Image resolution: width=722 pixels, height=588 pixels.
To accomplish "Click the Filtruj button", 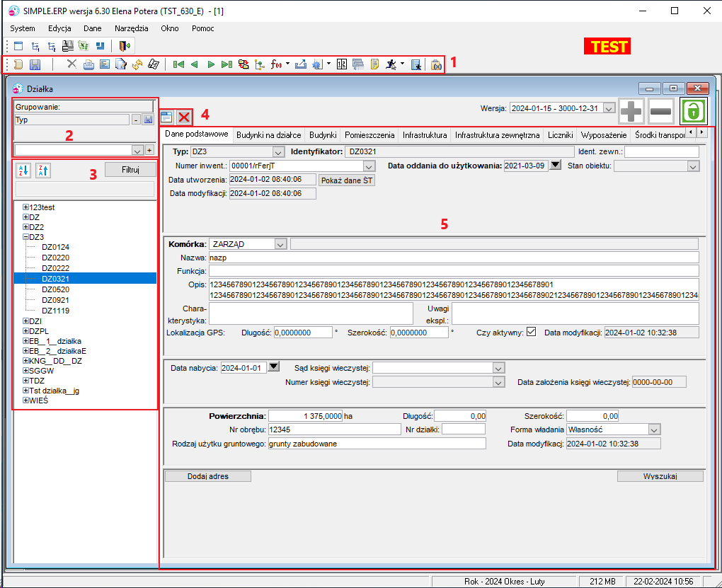I will pos(130,170).
